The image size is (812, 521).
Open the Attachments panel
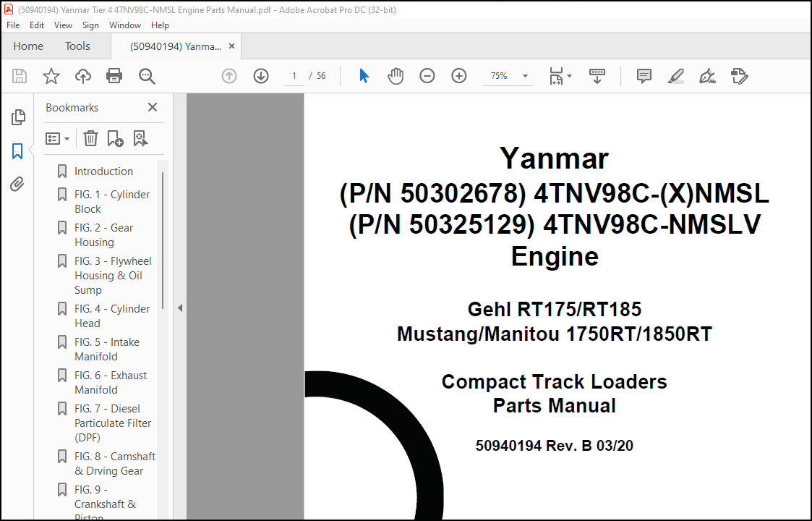(x=18, y=184)
